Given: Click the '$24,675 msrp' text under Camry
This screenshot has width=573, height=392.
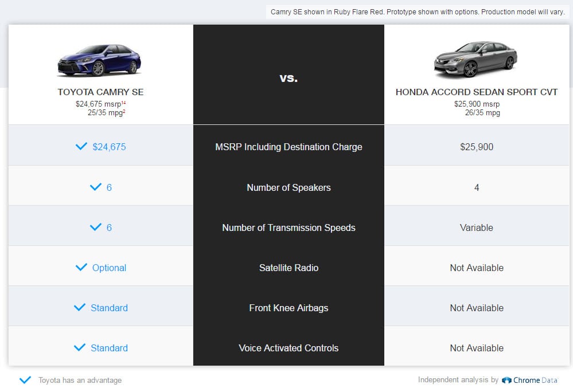Looking at the screenshot, I should click(98, 104).
